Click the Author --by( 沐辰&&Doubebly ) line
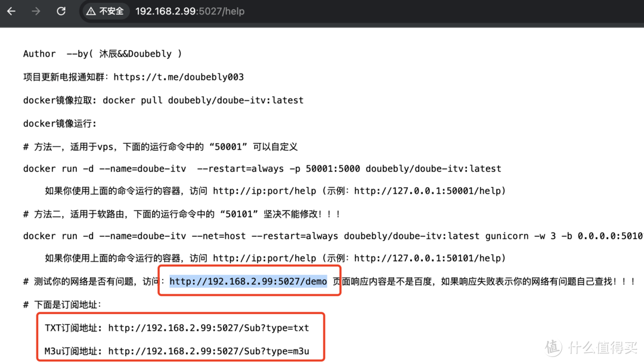 point(103,54)
